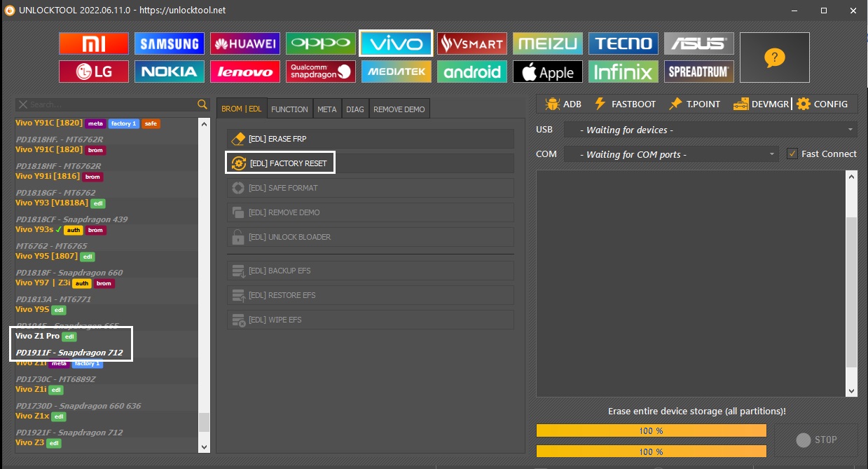Switch to the FUNCTION tab
The width and height of the screenshot is (868, 469).
pos(289,109)
